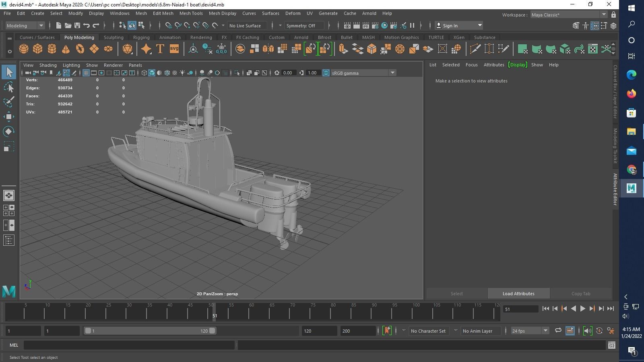Create a polygon plane from shelf
The width and height of the screenshot is (644, 362).
[94, 49]
